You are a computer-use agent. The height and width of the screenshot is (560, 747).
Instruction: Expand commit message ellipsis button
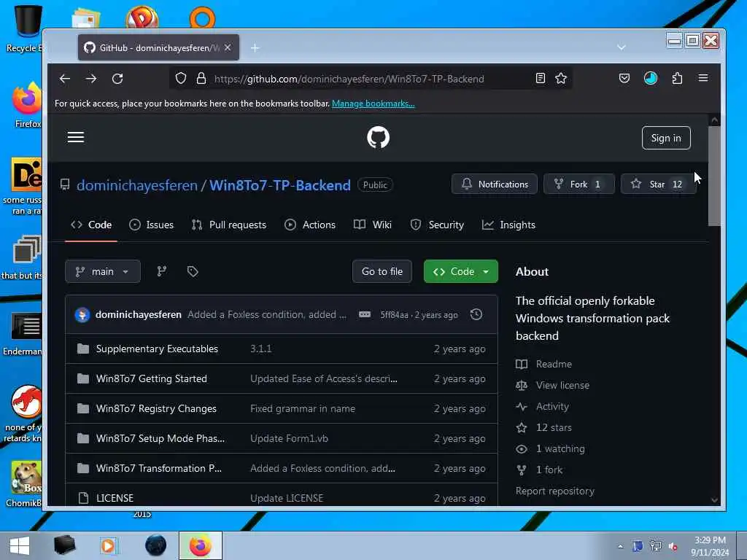[x=365, y=314]
